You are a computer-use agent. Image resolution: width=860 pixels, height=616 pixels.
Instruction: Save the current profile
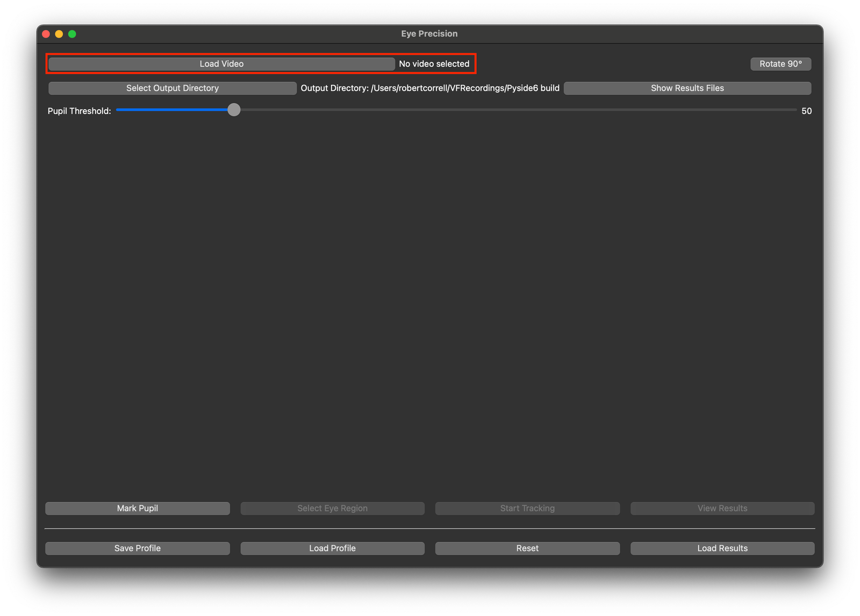(138, 548)
